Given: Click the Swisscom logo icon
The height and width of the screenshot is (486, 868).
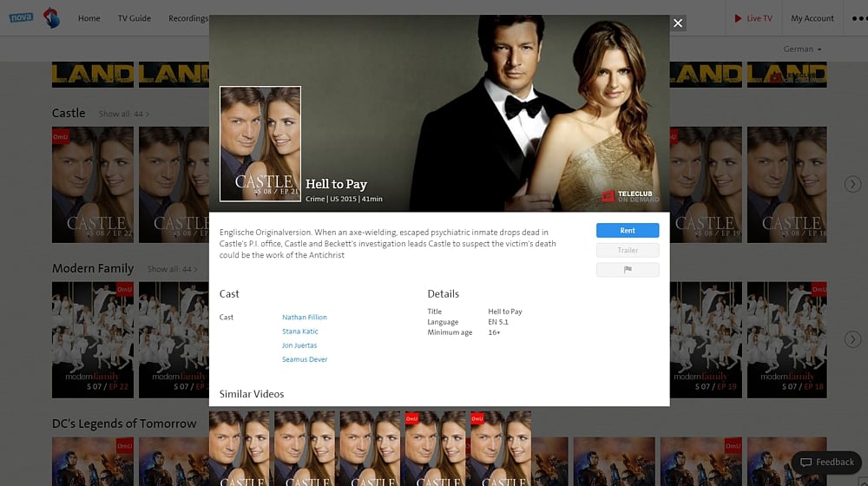Looking at the screenshot, I should click(x=51, y=17).
